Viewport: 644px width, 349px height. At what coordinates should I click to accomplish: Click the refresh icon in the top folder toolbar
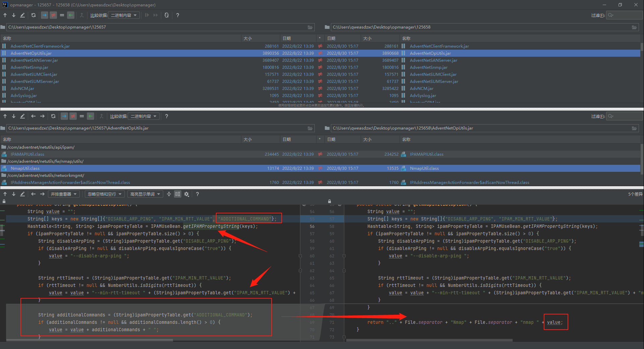point(33,15)
